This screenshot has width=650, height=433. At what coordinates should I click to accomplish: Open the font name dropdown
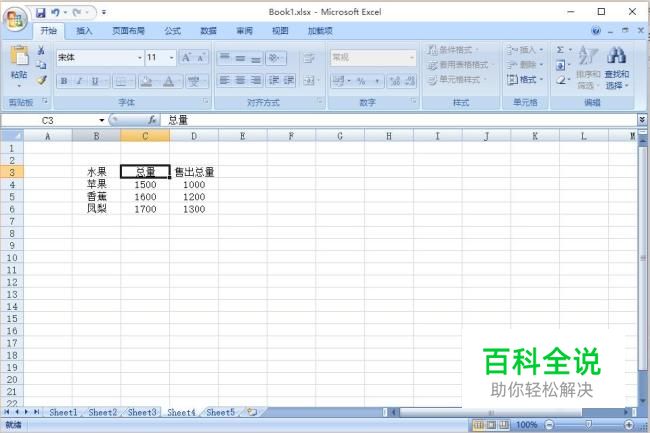pyautogui.click(x=140, y=58)
